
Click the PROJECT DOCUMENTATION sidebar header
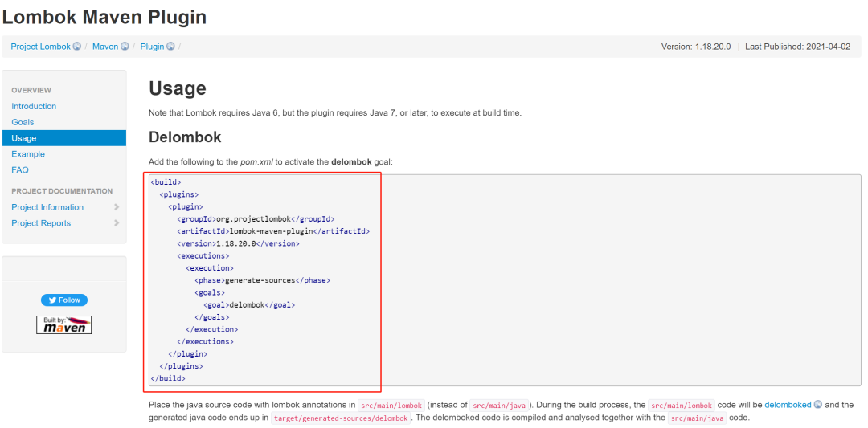(62, 191)
